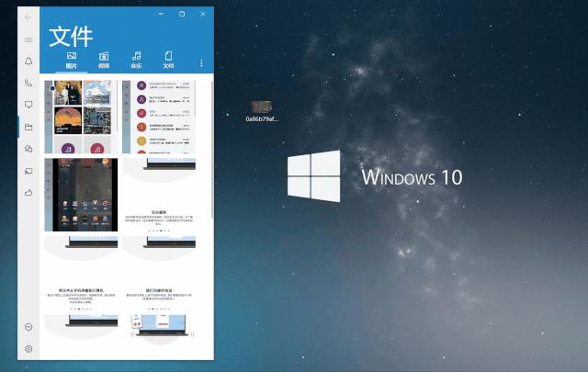Open the vertical three-dot overflow menu
Viewport: 588px width, 372px height.
(x=201, y=63)
